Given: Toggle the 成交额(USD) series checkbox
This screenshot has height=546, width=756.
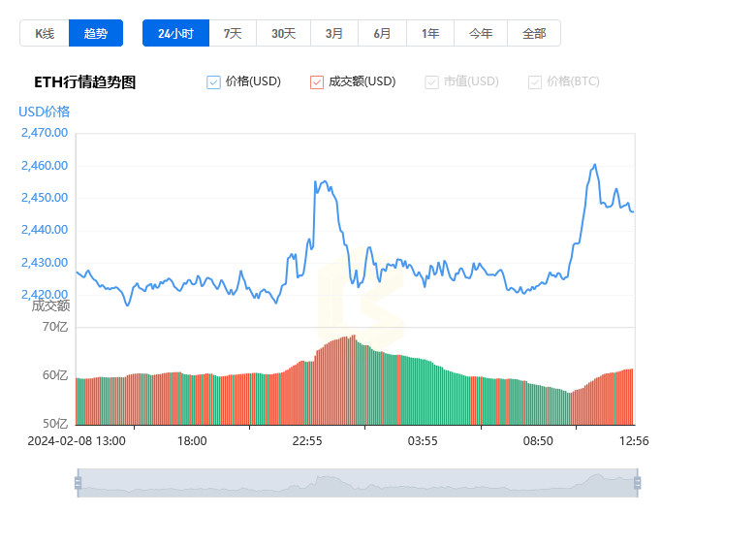Looking at the screenshot, I should pos(317,82).
